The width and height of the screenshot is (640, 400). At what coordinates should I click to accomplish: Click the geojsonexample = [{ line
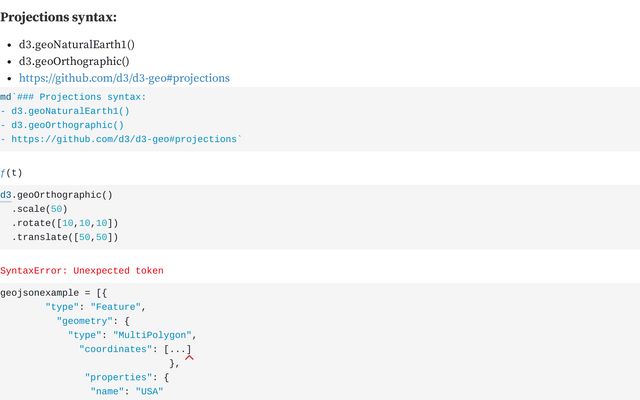coord(53,293)
